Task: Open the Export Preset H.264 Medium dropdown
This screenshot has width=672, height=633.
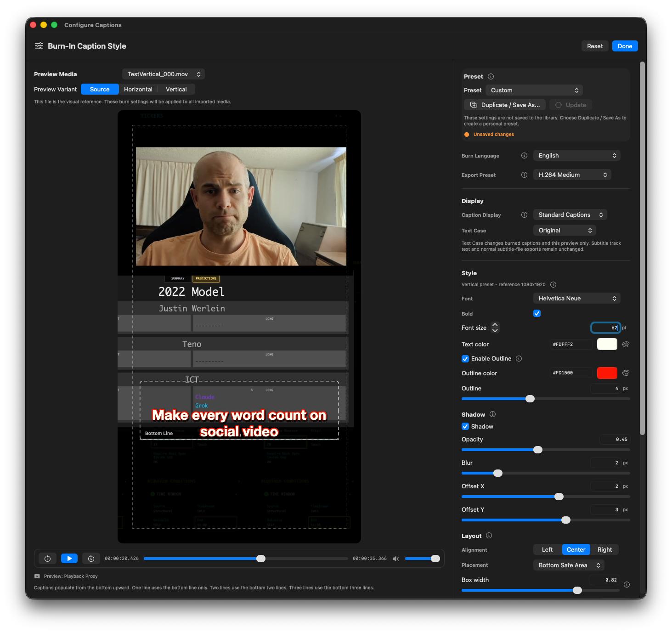Action: tap(572, 175)
